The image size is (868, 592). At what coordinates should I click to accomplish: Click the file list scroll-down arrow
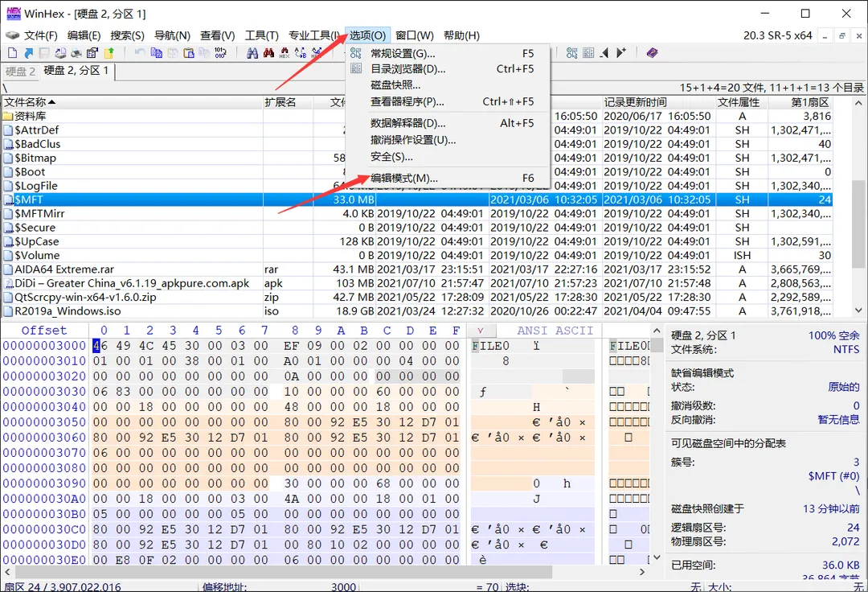click(858, 310)
